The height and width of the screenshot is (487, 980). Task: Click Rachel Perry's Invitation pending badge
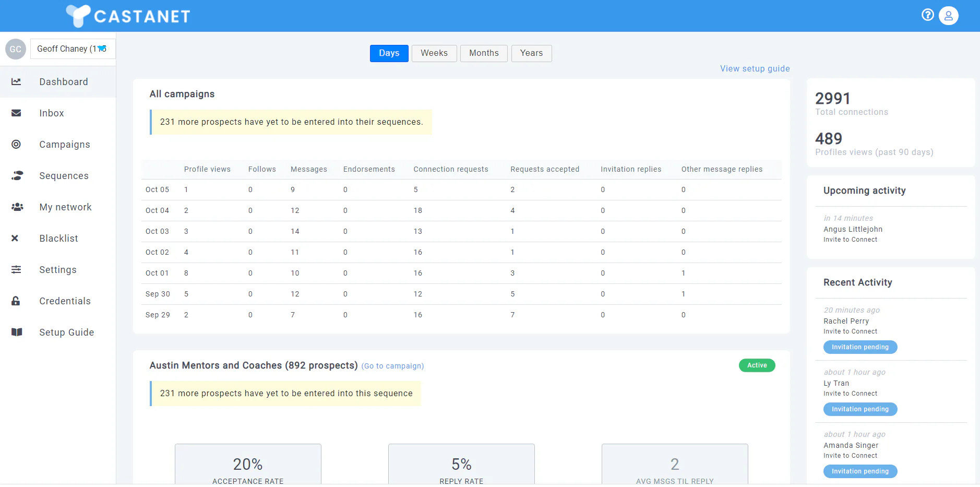coord(860,347)
